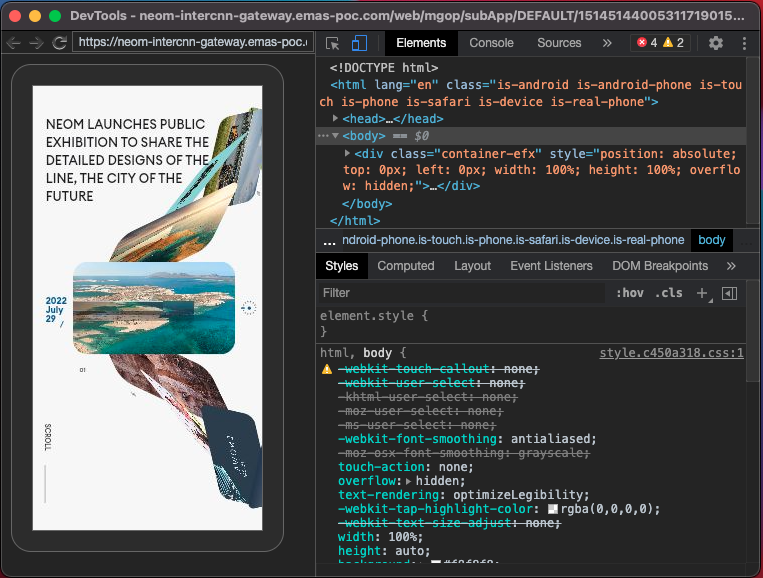Toggle the computed styles sidebar icon
This screenshot has height=578, width=763.
(729, 293)
